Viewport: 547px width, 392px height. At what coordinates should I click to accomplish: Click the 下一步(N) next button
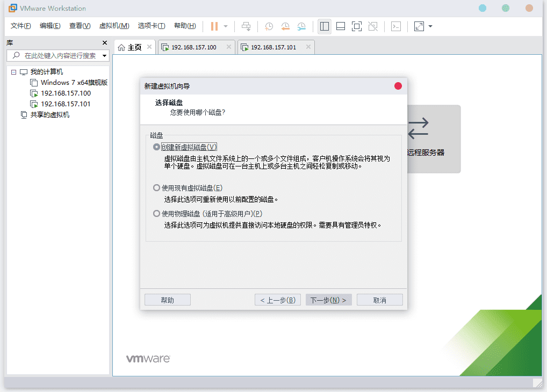[x=329, y=300]
